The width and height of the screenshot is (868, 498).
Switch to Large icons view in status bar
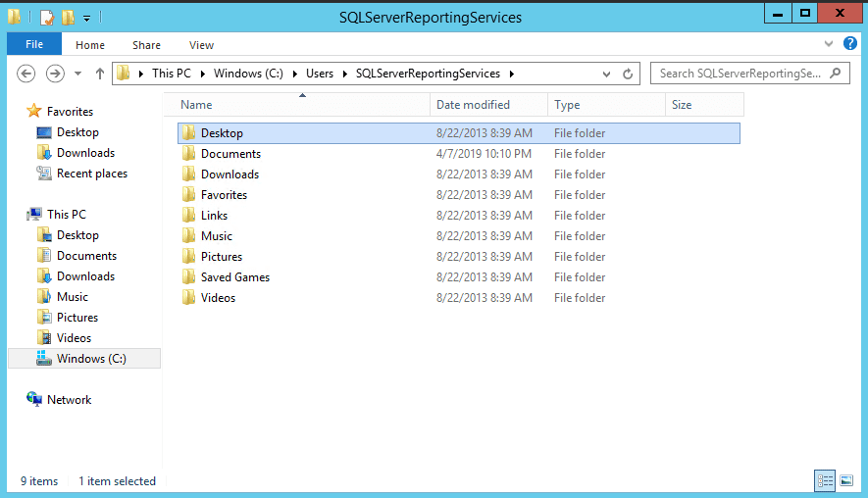[x=845, y=480]
